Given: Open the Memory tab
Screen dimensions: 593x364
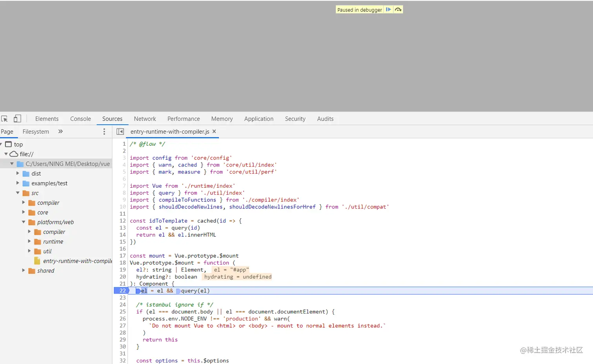Looking at the screenshot, I should [x=222, y=119].
